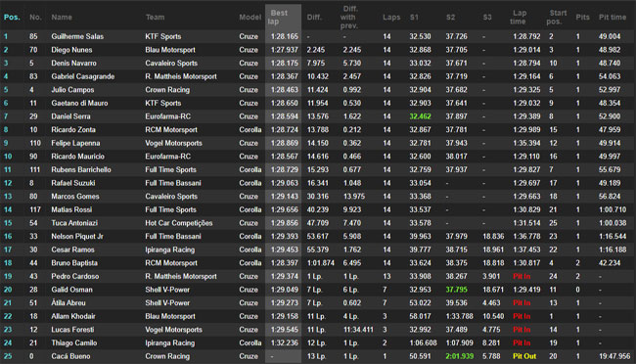Click Pedro Cardoso's red Pit In status
The height and width of the screenshot is (364, 636).
click(522, 276)
